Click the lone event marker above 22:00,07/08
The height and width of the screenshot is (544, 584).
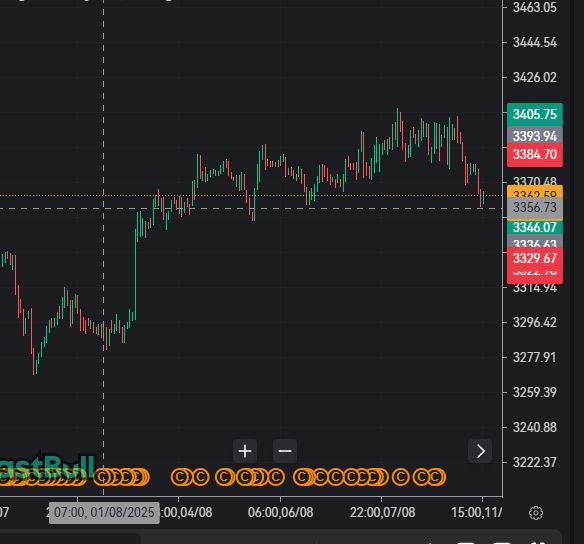(x=400, y=477)
